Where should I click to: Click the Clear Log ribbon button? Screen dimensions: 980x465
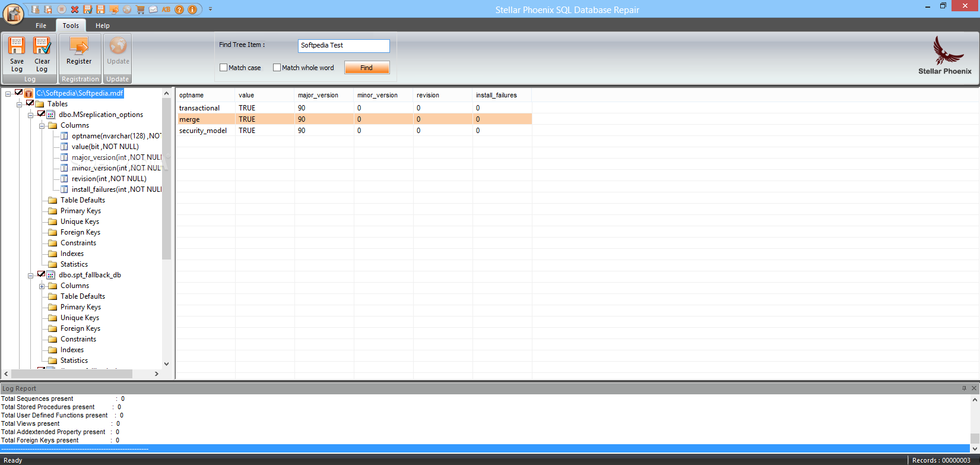tap(42, 54)
